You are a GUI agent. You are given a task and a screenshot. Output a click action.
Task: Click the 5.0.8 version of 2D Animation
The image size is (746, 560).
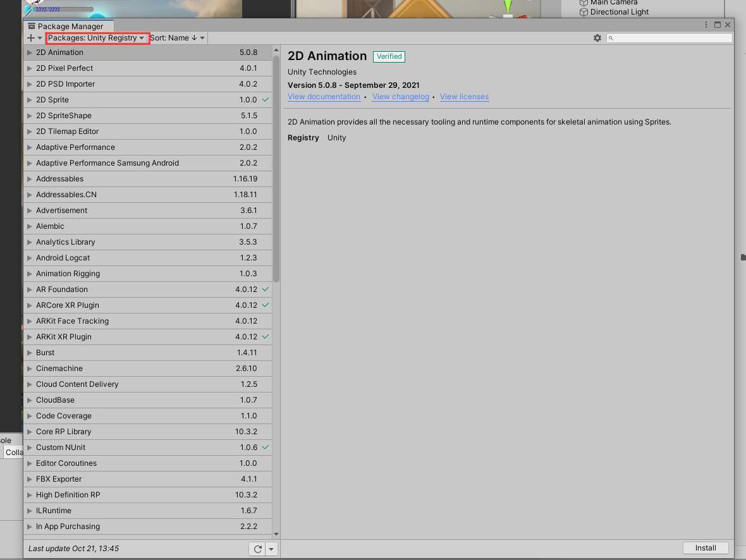tap(248, 52)
